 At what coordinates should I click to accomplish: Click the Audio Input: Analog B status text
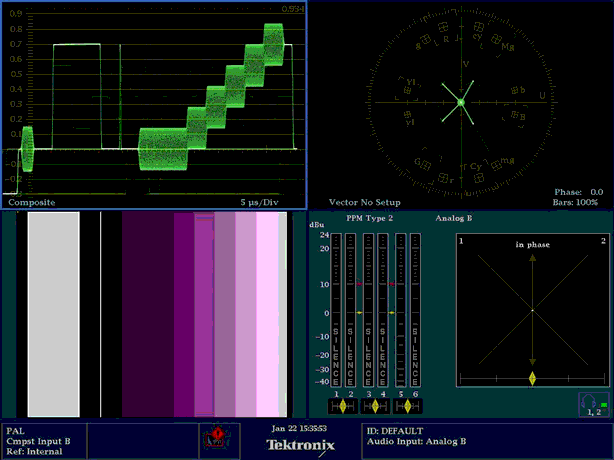(416, 441)
